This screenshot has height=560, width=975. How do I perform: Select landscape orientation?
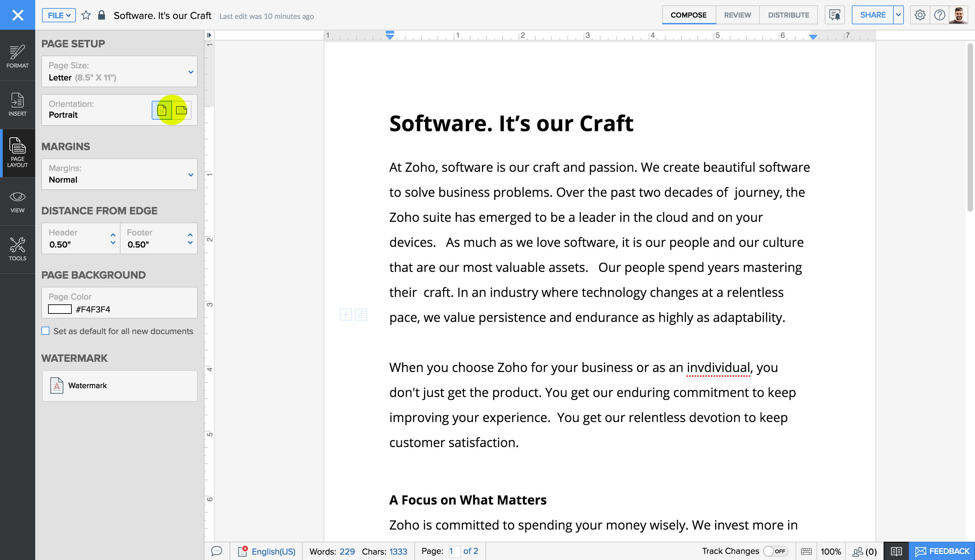[x=180, y=110]
